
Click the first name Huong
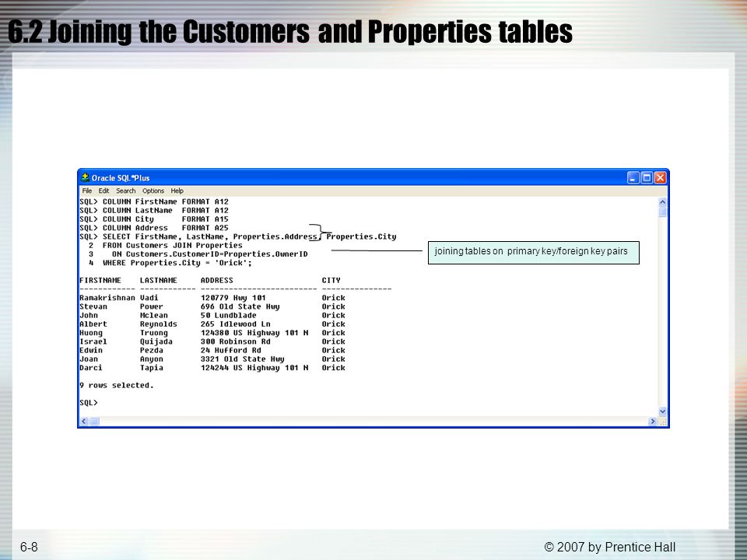tap(91, 333)
